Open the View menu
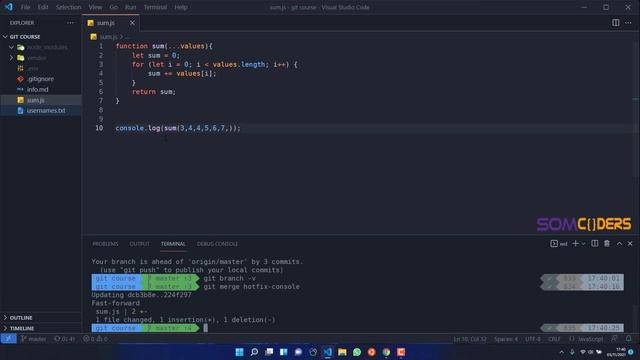Viewport: 640px width, 360px height. click(95, 7)
